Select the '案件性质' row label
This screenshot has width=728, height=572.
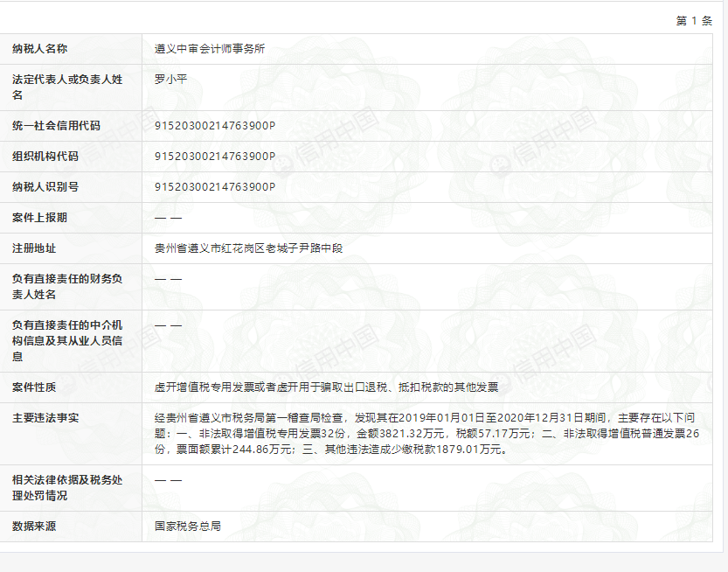(x=34, y=387)
